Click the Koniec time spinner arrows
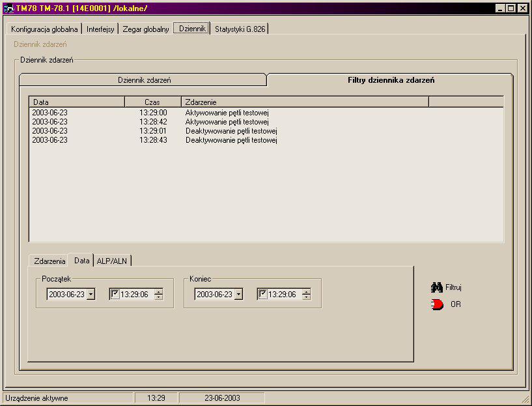This screenshot has height=406, width=532. [307, 295]
